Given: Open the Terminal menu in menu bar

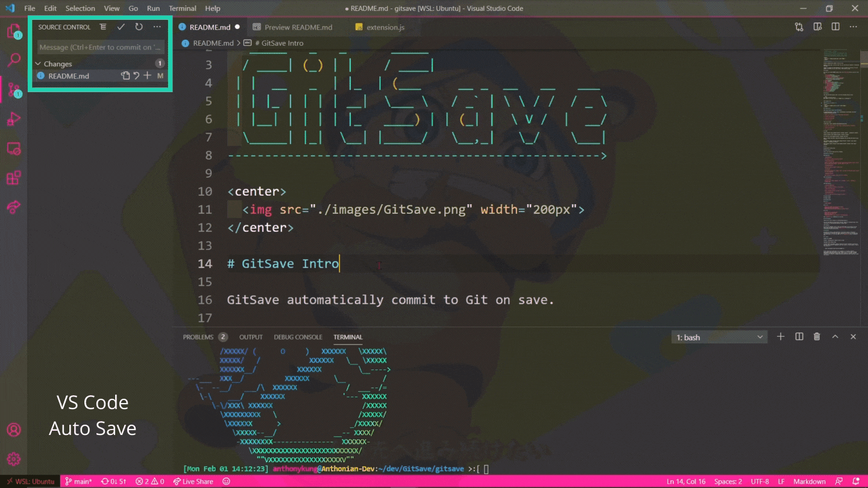Looking at the screenshot, I should pyautogui.click(x=183, y=8).
